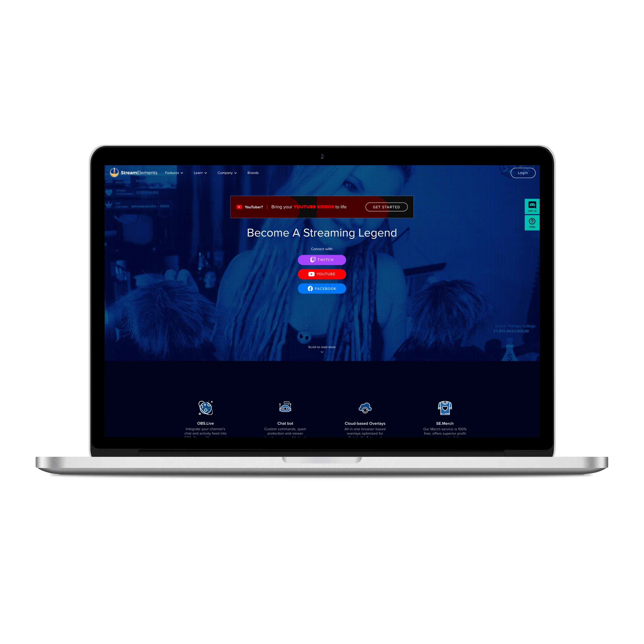Viewport: 644px width, 644px height.
Task: Click the YouTube connect button icon
Action: (x=311, y=274)
